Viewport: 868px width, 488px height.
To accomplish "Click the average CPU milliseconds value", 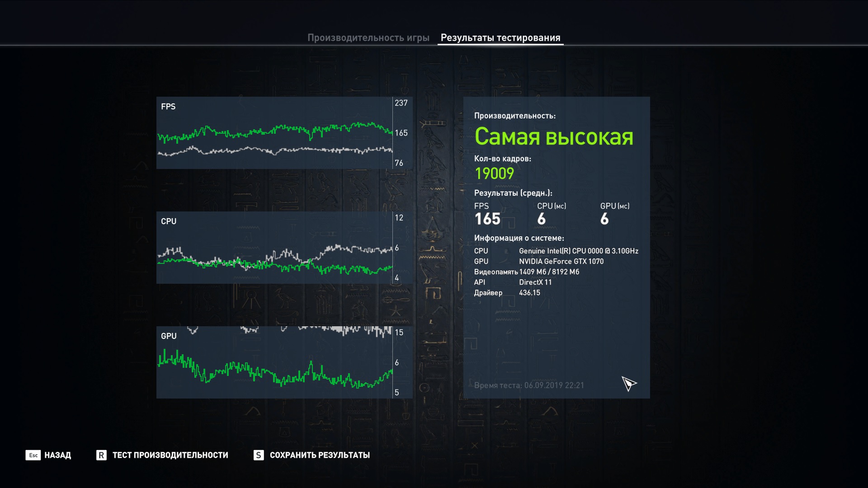I will (x=542, y=219).
